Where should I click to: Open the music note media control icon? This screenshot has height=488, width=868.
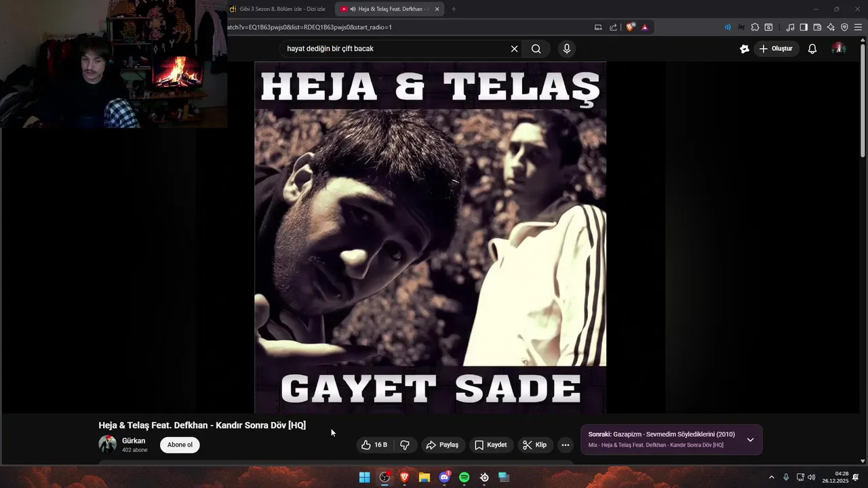790,27
